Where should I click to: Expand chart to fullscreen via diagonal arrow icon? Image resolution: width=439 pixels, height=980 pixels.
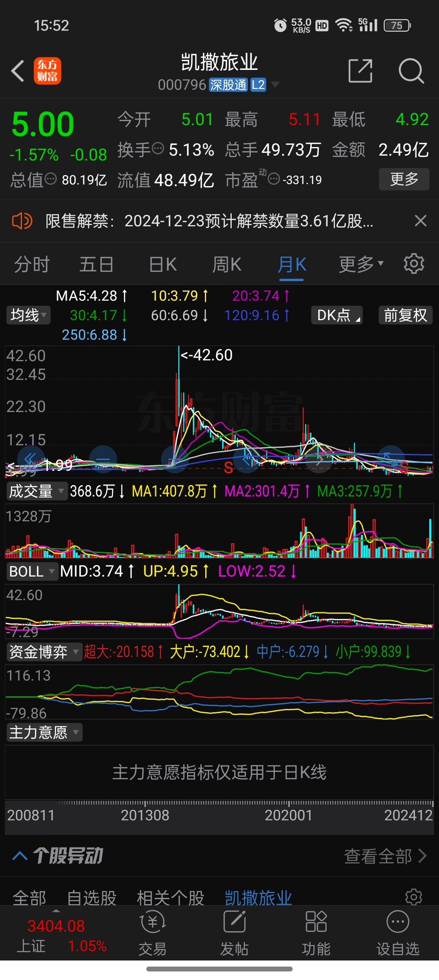click(x=391, y=459)
